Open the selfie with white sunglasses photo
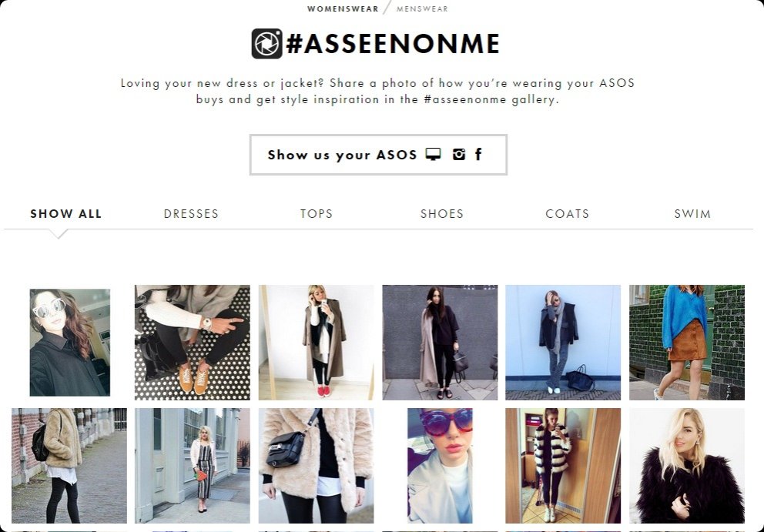 click(x=69, y=343)
